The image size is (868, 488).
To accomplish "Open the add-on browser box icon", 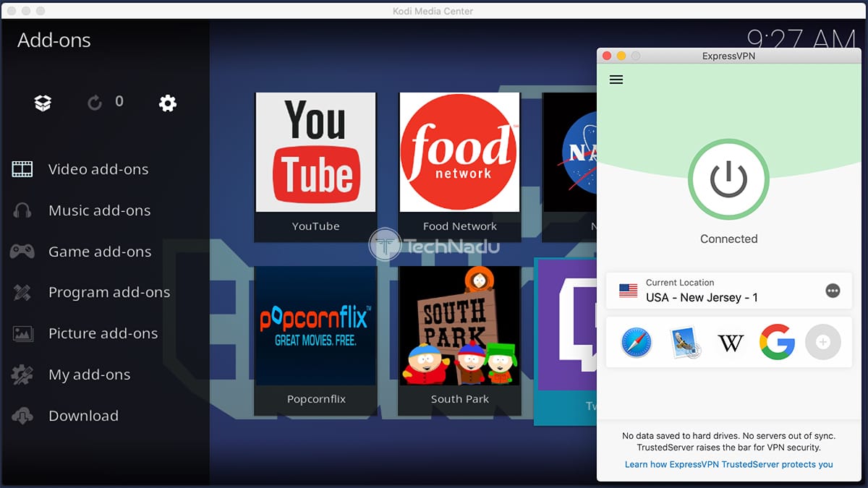I will (x=43, y=103).
